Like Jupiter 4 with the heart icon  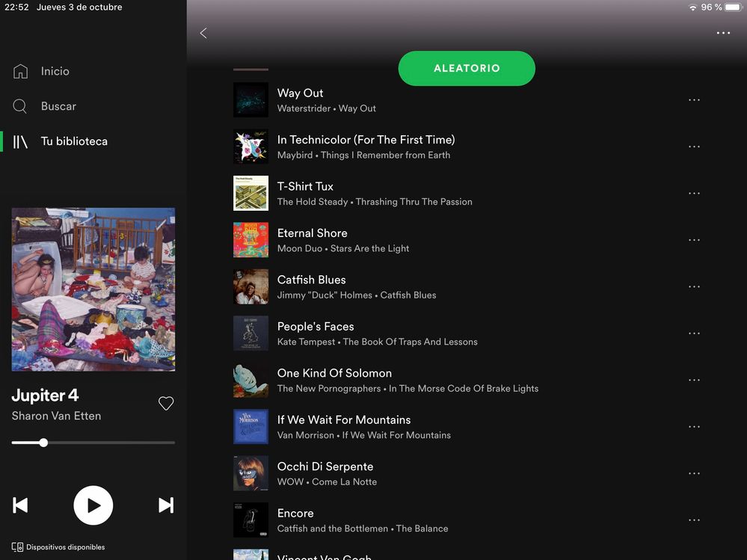pyautogui.click(x=166, y=403)
